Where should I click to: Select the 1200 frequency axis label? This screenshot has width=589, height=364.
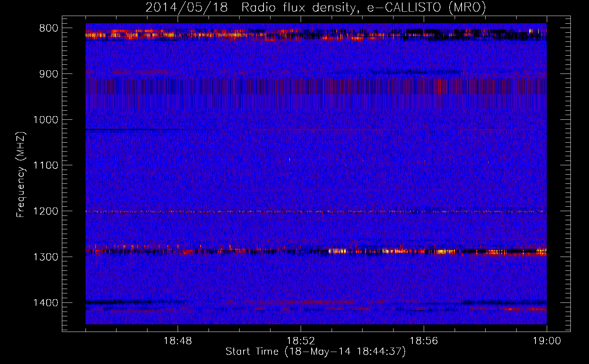pyautogui.click(x=46, y=211)
